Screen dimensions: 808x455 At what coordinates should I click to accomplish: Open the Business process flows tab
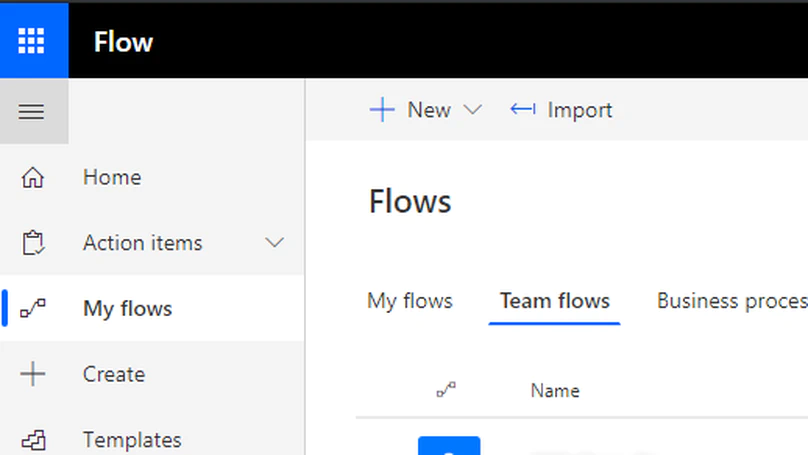(732, 301)
